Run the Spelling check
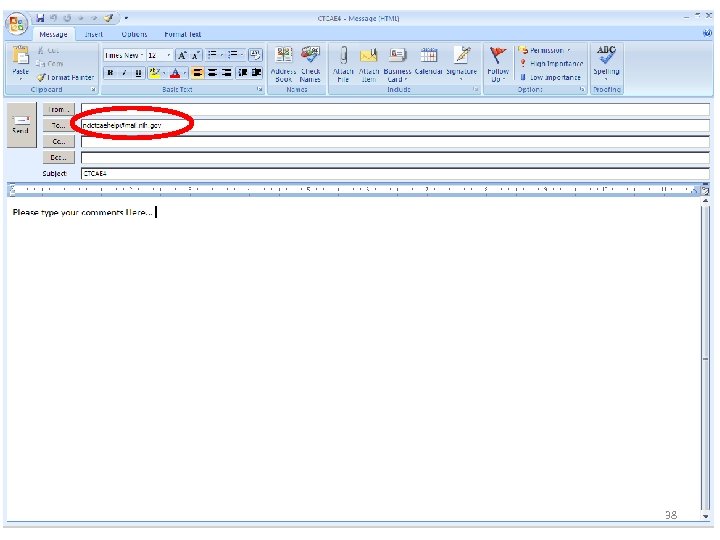The image size is (720, 540). tap(606, 62)
